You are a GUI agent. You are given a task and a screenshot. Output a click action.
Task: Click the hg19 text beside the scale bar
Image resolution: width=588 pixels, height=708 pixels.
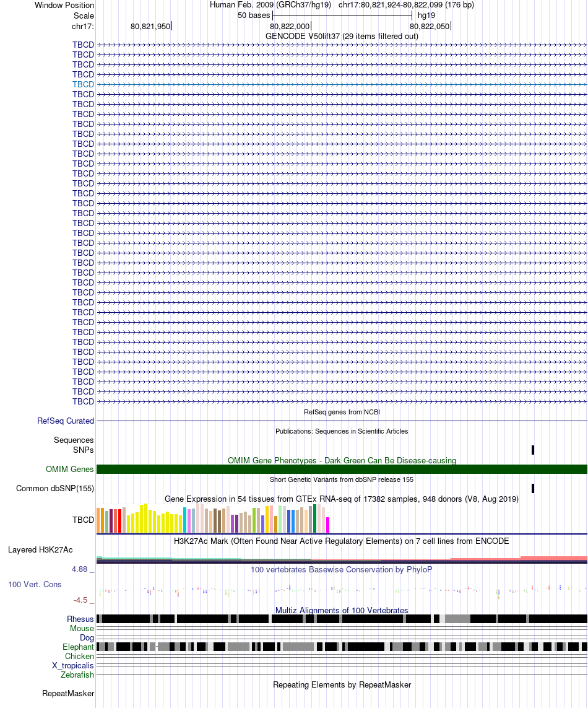pos(426,15)
